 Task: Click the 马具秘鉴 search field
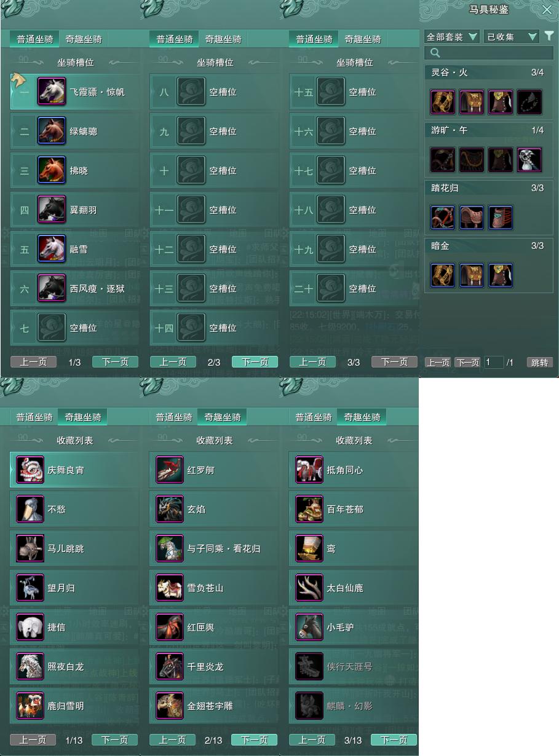[489, 53]
